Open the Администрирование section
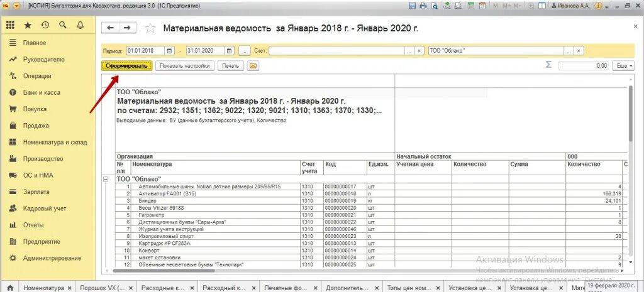Image resolution: width=644 pixels, height=292 pixels. coord(52,258)
